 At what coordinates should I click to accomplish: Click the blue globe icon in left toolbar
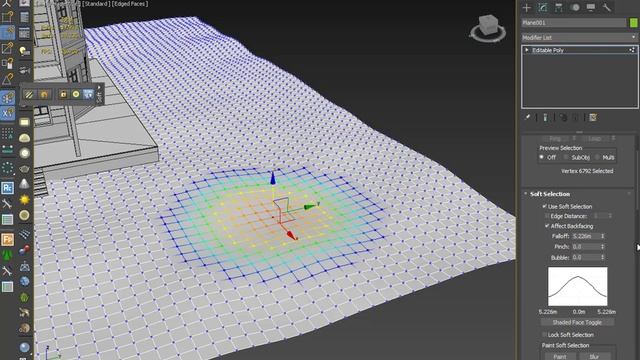pos(24,281)
